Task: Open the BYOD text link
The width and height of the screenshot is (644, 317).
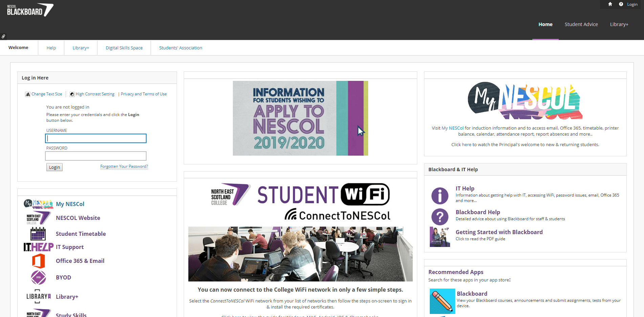Action: (x=64, y=277)
